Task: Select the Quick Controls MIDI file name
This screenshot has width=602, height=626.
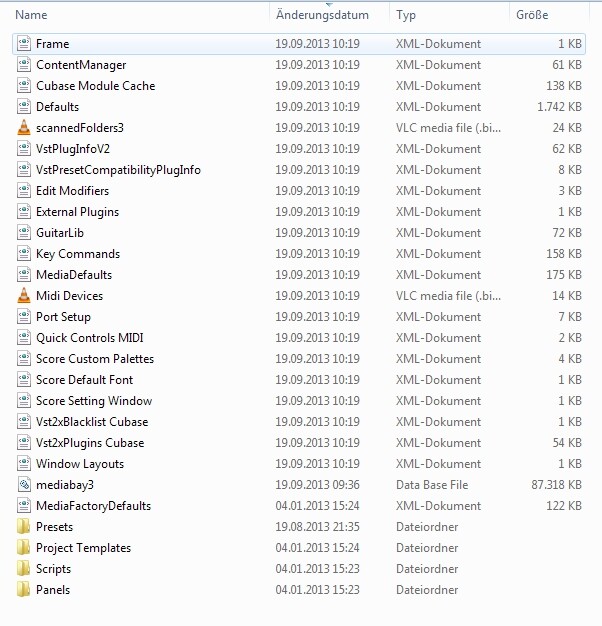Action: pos(89,338)
